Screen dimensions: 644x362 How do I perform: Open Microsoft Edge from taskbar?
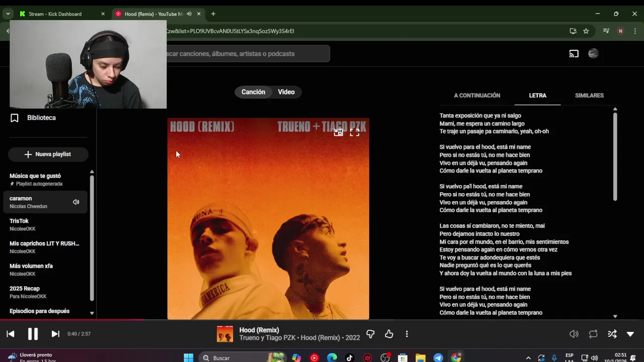332,358
